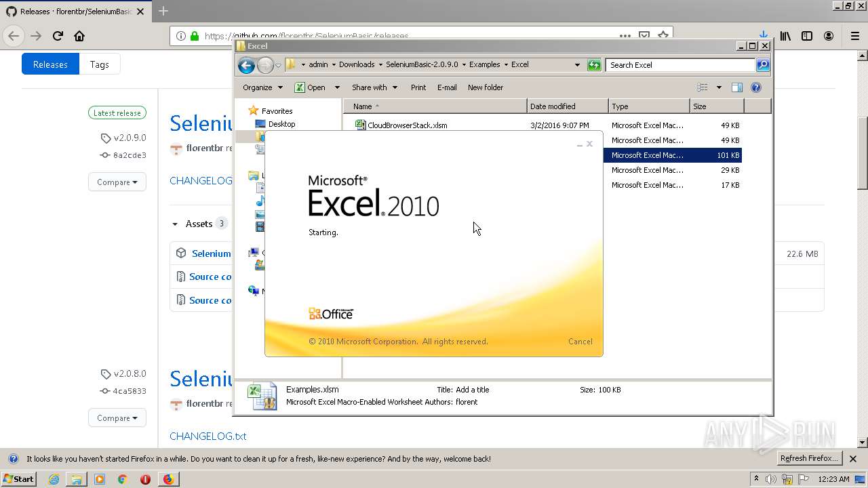Open Organize dropdown menu
Screen dimensions: 868x488
(262, 87)
